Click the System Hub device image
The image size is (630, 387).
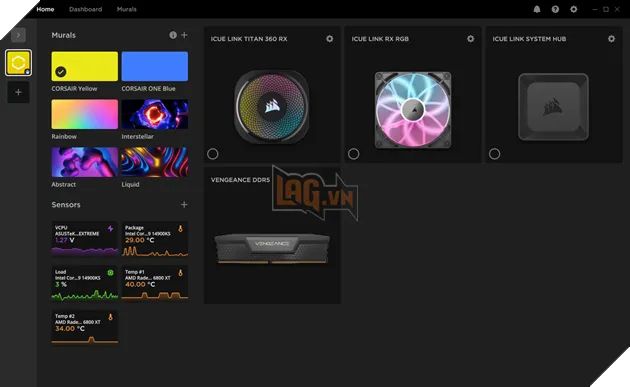click(554, 107)
